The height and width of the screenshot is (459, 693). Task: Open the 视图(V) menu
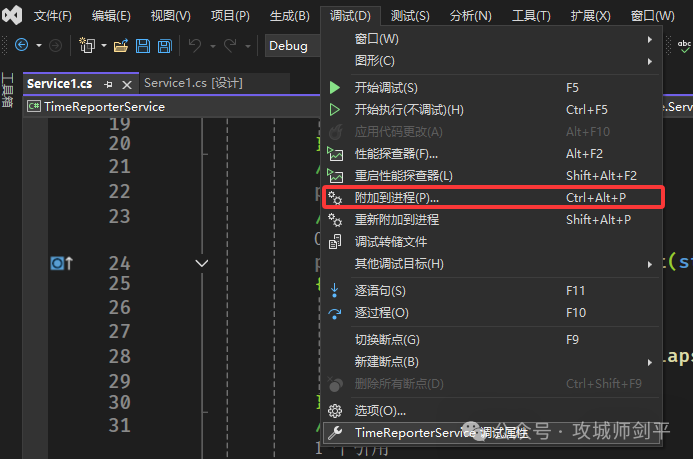[x=171, y=16]
